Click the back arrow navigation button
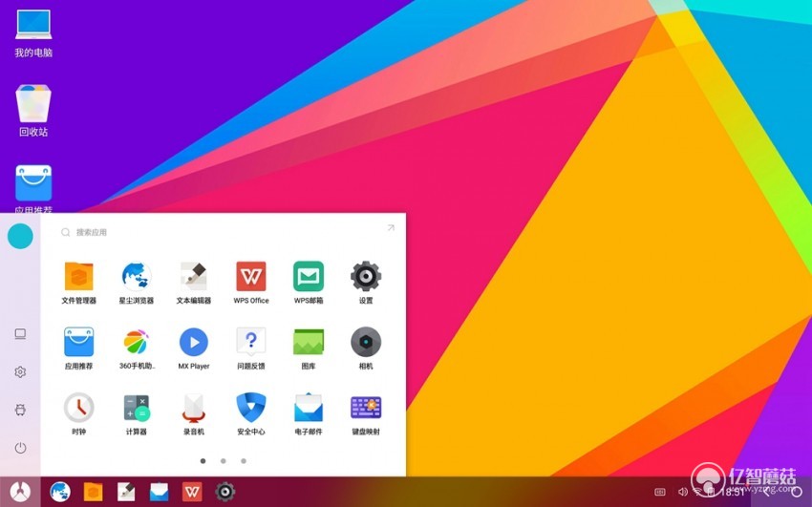 767,492
